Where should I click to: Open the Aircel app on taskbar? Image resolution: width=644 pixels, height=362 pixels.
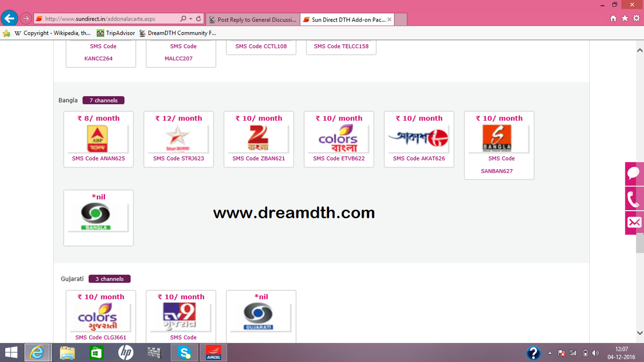click(x=213, y=352)
